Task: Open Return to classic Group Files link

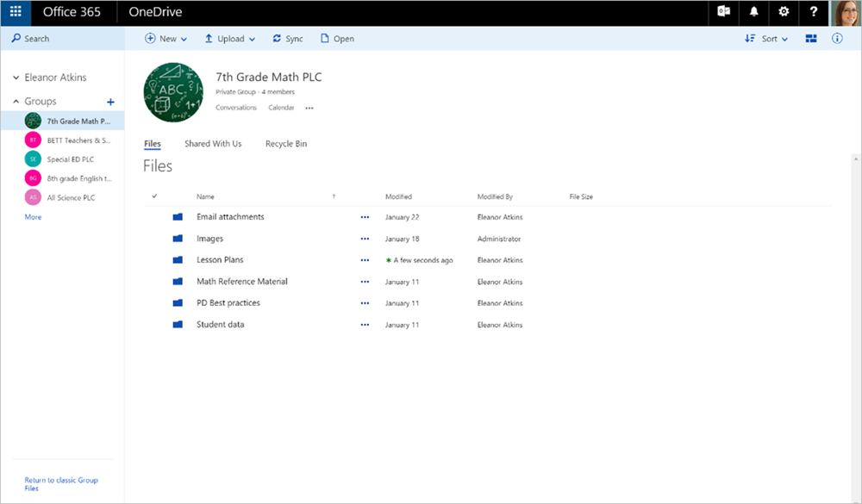Action: click(x=60, y=484)
